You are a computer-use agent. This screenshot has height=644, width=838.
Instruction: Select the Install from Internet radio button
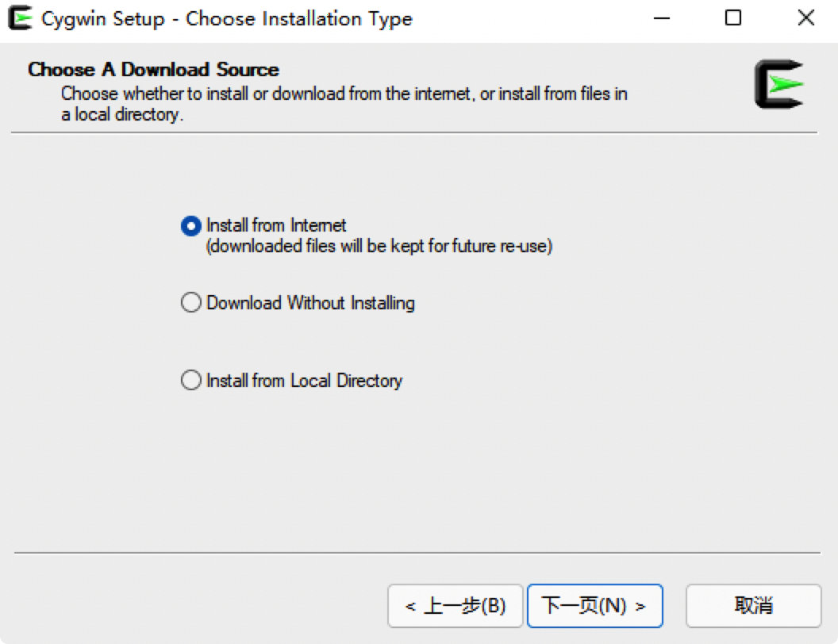pos(190,226)
